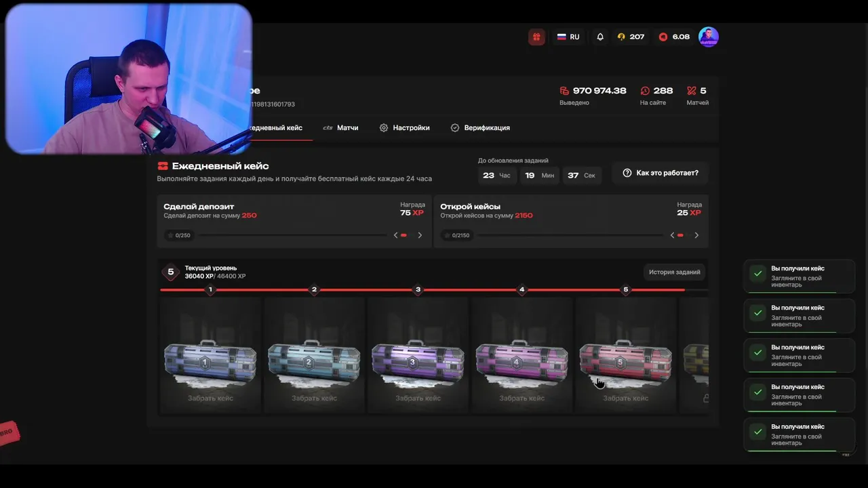Click the Сделай депозит task title

point(199,206)
